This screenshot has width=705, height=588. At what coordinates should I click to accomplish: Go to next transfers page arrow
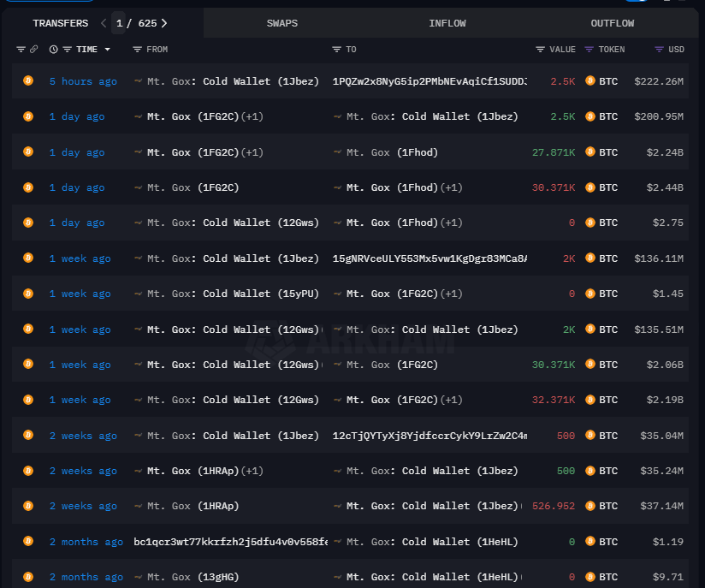click(164, 23)
